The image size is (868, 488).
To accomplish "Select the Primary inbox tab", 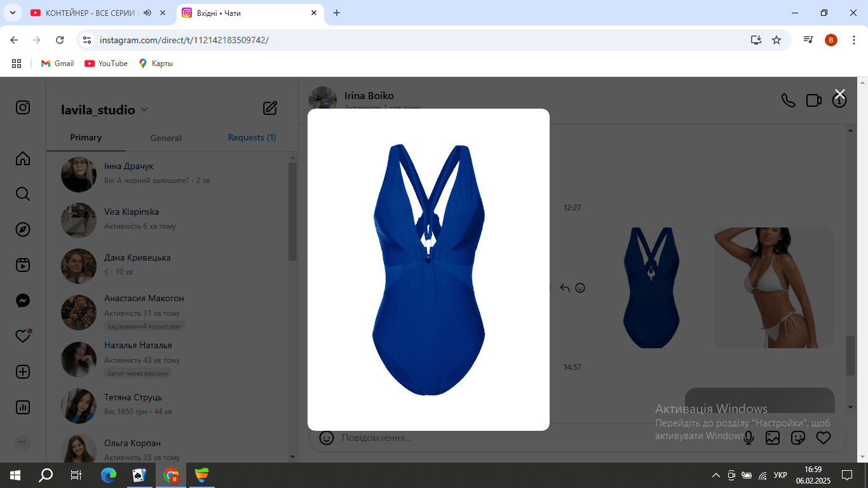I will (x=86, y=137).
